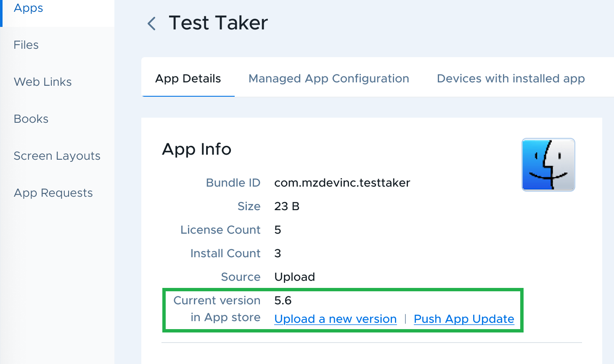Image resolution: width=614 pixels, height=364 pixels.
Task: Click the Upload a new version link
Action: tap(336, 319)
